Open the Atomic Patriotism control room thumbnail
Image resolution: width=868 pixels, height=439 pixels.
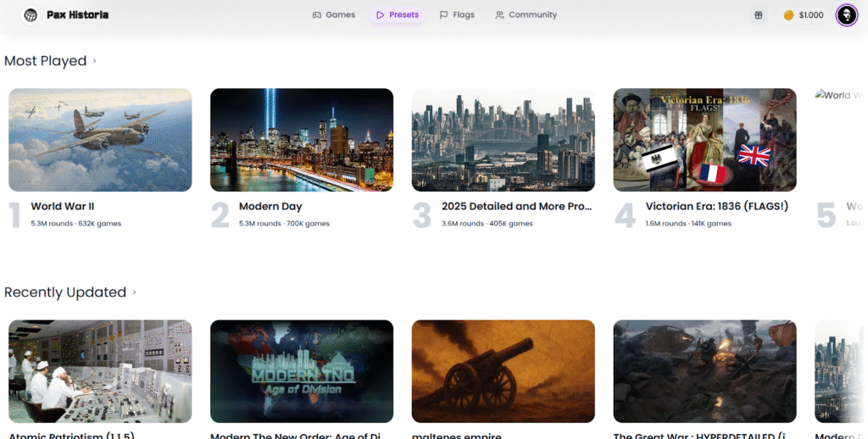click(x=100, y=370)
